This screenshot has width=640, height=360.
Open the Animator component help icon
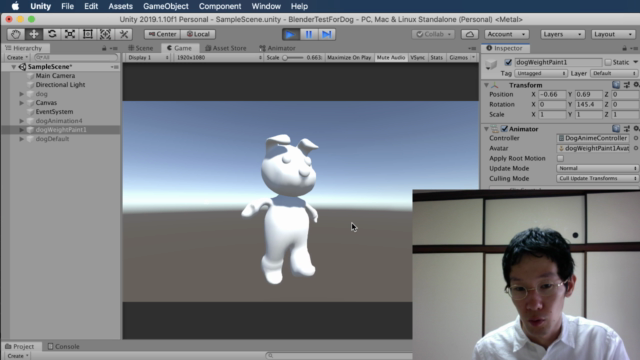point(616,129)
